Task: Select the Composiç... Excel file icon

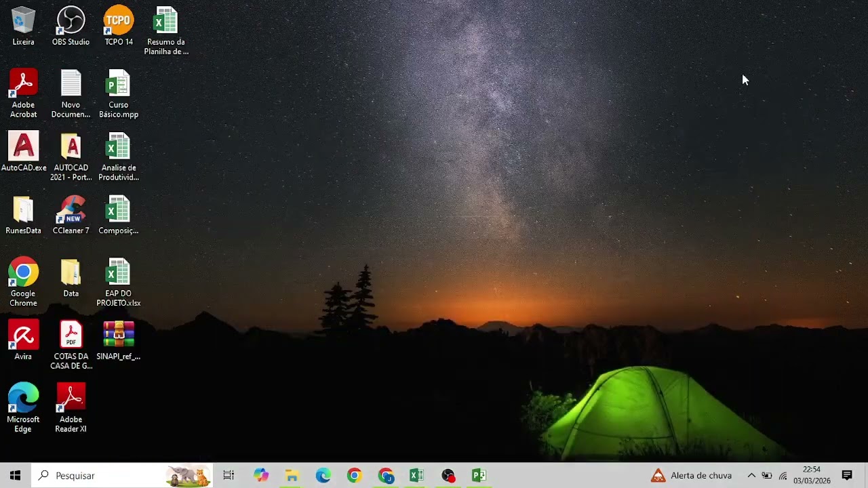Action: click(x=119, y=216)
